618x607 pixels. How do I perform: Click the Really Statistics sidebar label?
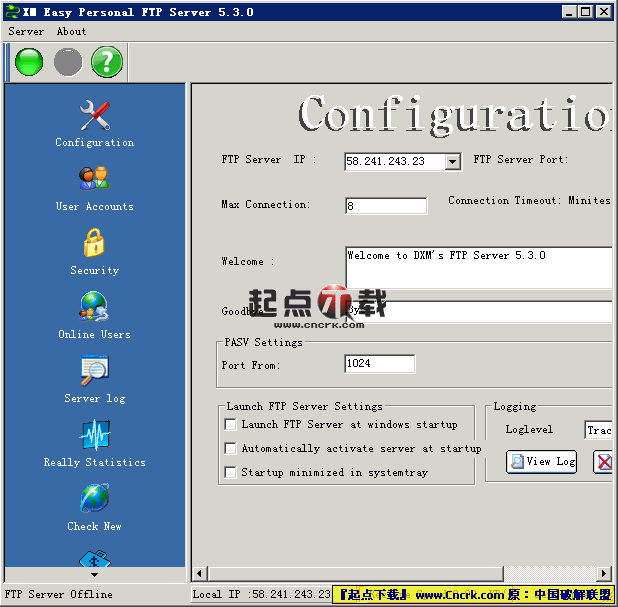(x=95, y=462)
